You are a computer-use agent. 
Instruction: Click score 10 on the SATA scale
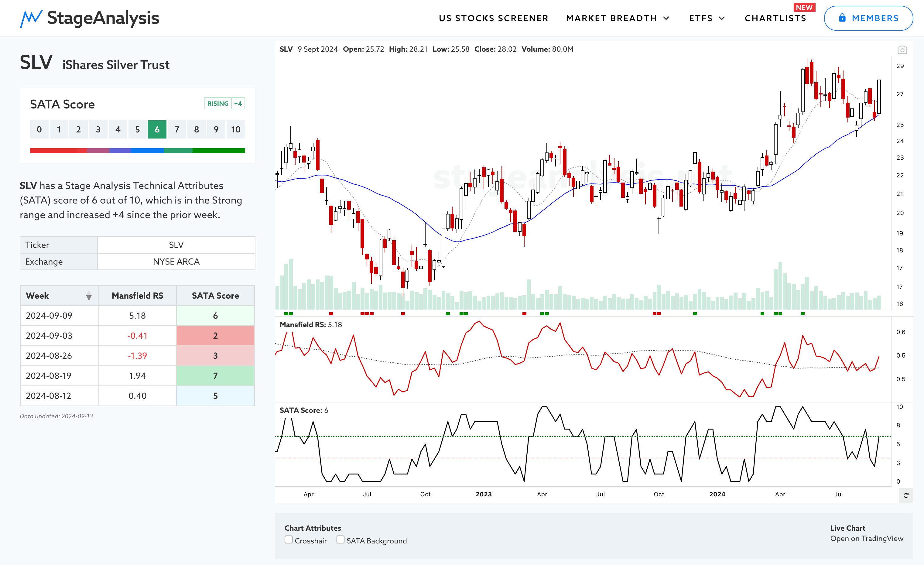(235, 129)
